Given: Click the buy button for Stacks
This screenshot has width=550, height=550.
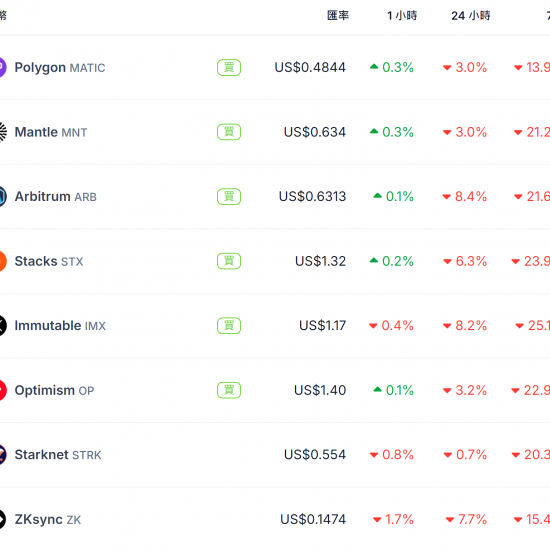Looking at the screenshot, I should (229, 261).
